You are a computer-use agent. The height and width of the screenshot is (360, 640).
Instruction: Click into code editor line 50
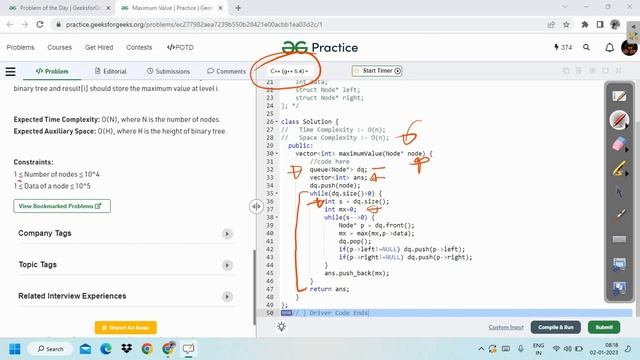click(x=456, y=313)
